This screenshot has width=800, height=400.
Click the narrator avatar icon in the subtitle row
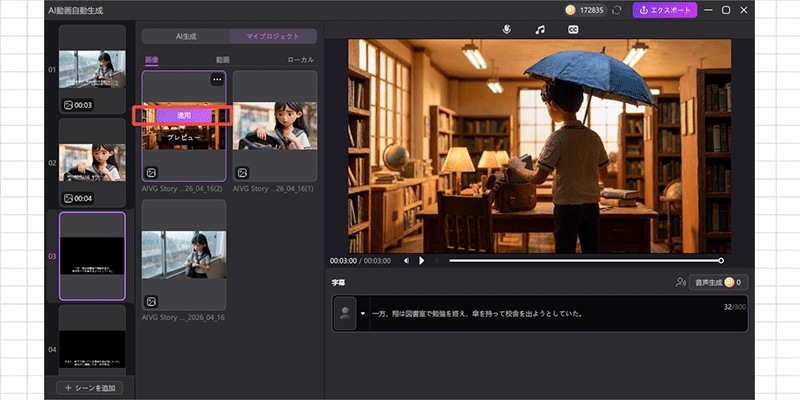[x=345, y=313]
